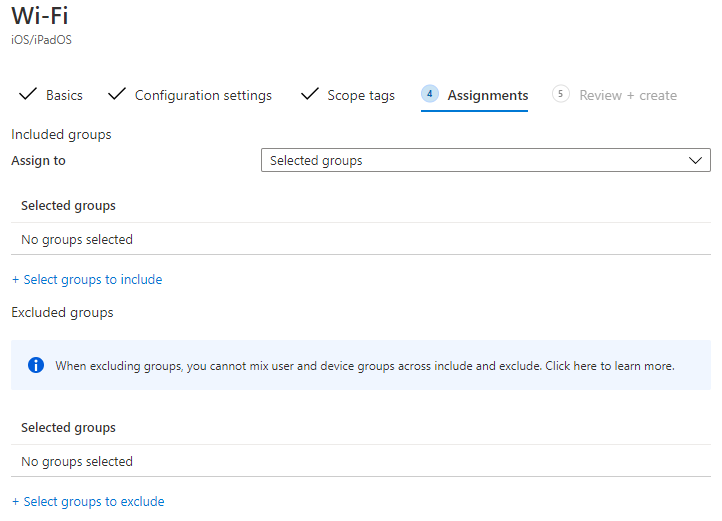722x521 pixels.
Task: Click the Configuration settings checkmark icon
Action: pyautogui.click(x=116, y=94)
